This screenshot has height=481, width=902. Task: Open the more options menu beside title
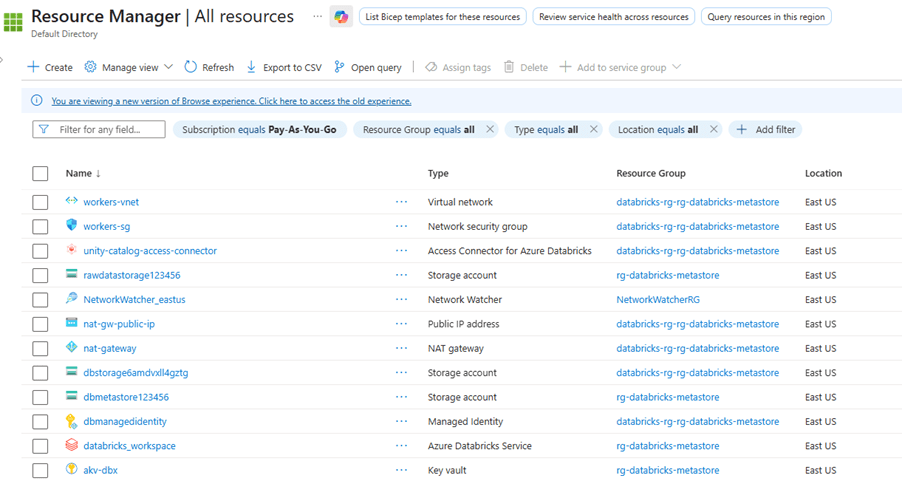pyautogui.click(x=317, y=17)
